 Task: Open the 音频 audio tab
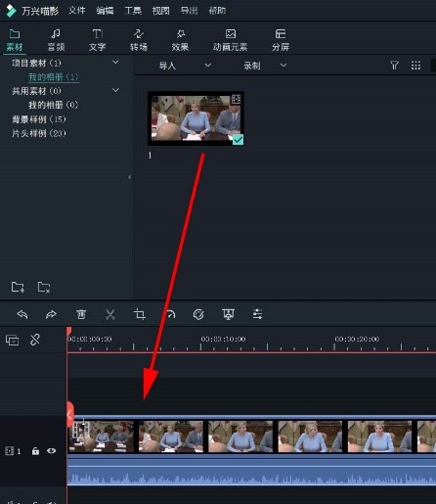56,40
